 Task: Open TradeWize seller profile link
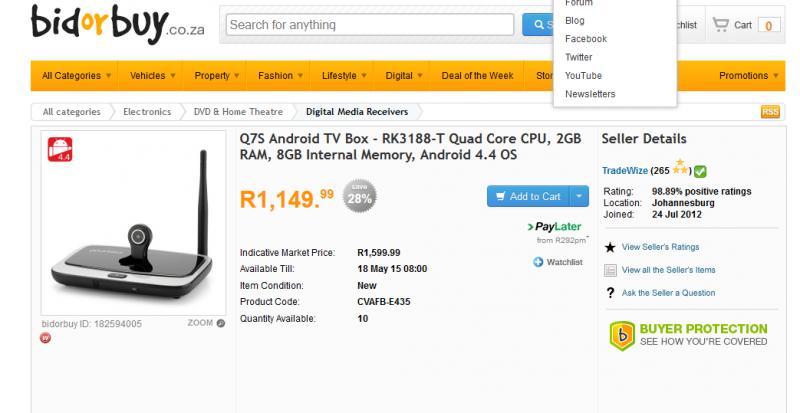[x=626, y=171]
